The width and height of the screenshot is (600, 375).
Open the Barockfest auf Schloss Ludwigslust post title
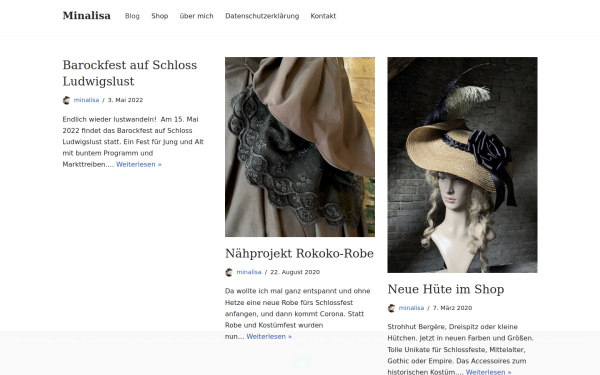pyautogui.click(x=130, y=73)
